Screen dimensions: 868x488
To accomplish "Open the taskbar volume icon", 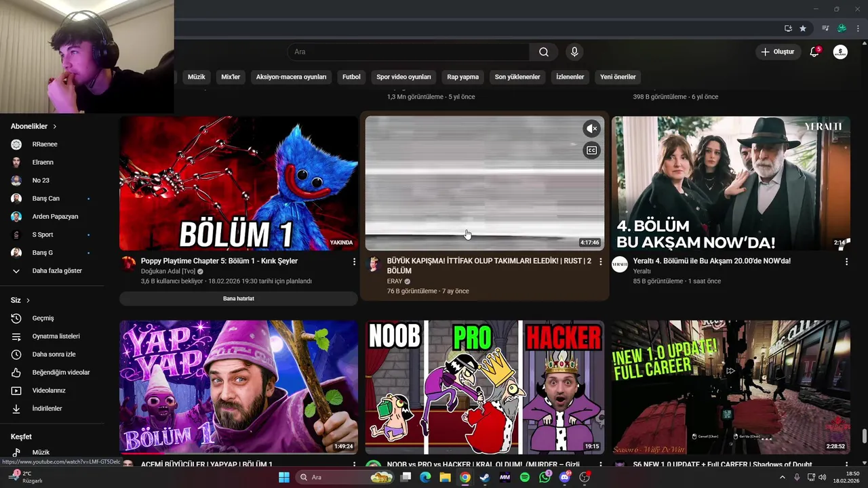I will [822, 477].
